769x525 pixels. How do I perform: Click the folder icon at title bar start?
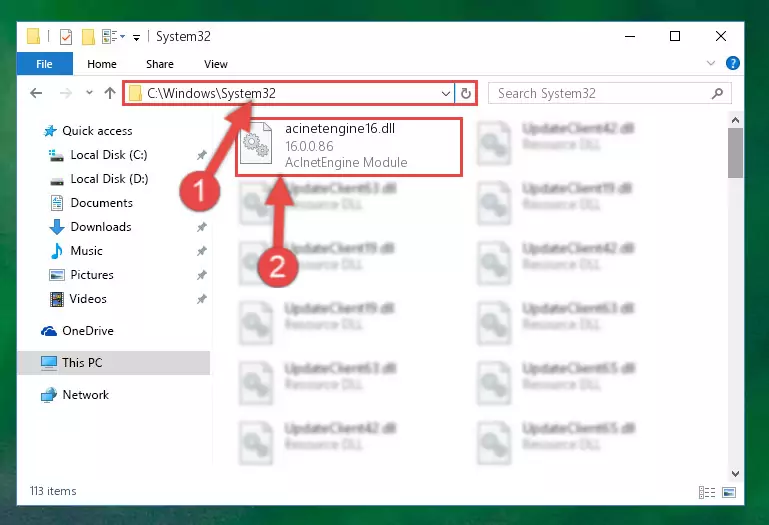33,36
